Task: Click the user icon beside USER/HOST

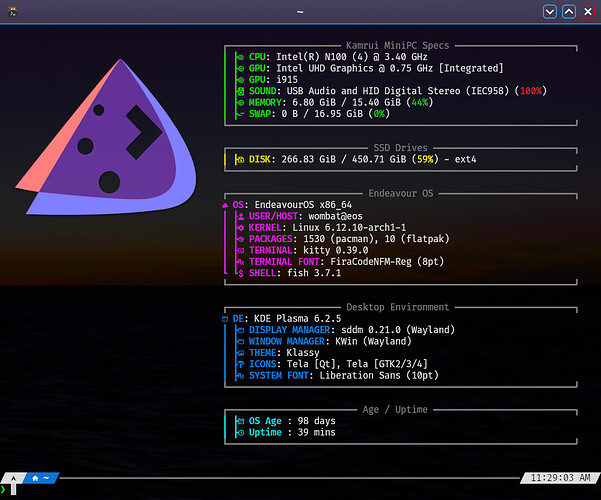Action: click(240, 215)
